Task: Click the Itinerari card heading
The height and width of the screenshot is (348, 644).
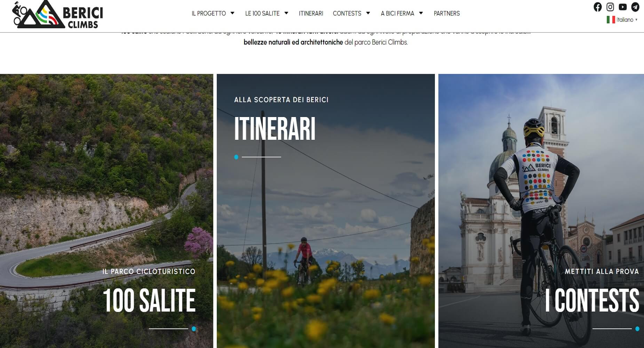Action: [275, 129]
